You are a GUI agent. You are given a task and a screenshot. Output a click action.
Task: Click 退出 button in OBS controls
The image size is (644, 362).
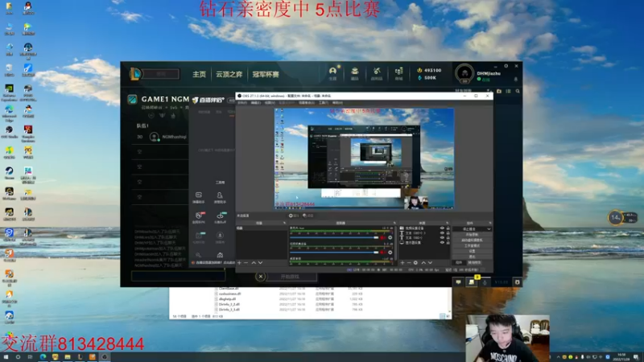tap(472, 256)
